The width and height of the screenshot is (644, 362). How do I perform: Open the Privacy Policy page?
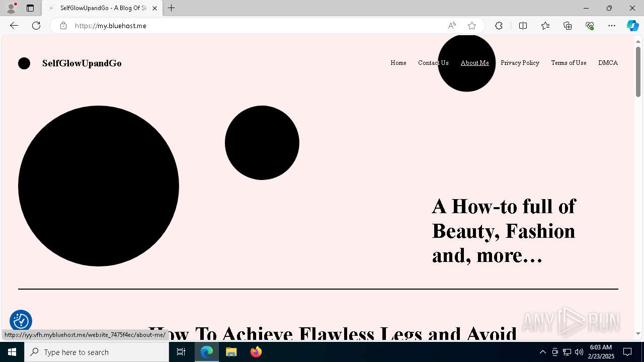point(520,63)
